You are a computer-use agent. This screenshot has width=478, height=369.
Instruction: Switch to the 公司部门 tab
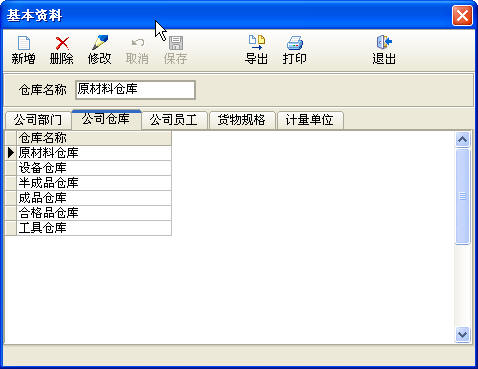38,120
